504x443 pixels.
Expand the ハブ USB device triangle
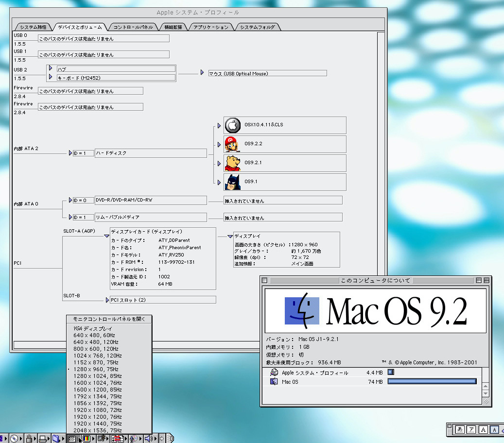51,68
